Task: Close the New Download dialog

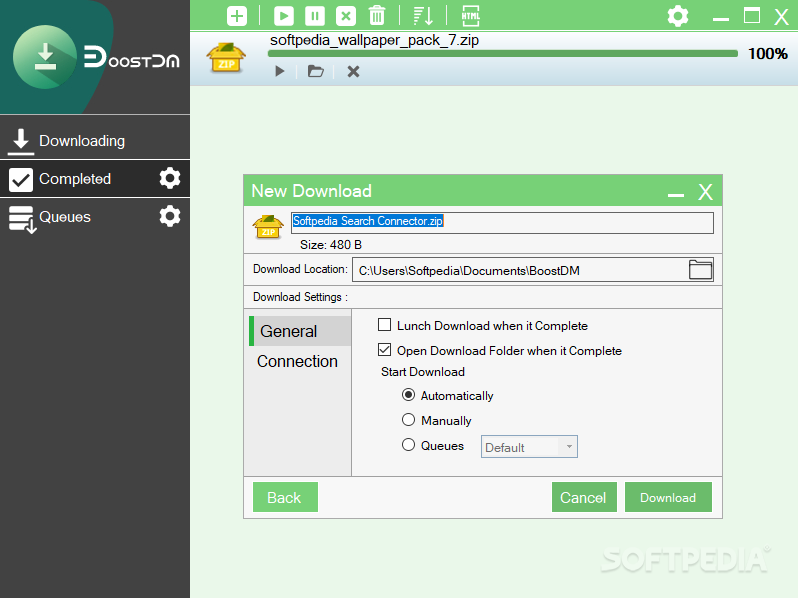Action: point(705,192)
